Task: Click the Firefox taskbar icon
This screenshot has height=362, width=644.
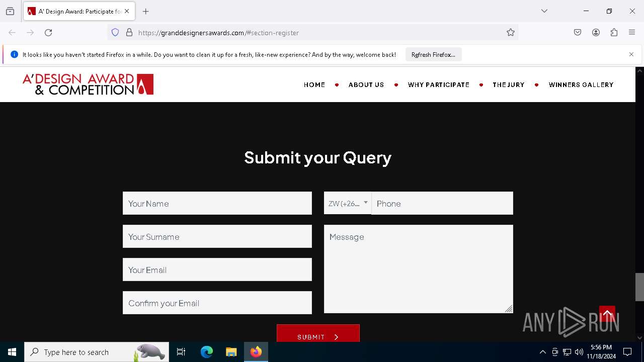Action: tap(256, 352)
